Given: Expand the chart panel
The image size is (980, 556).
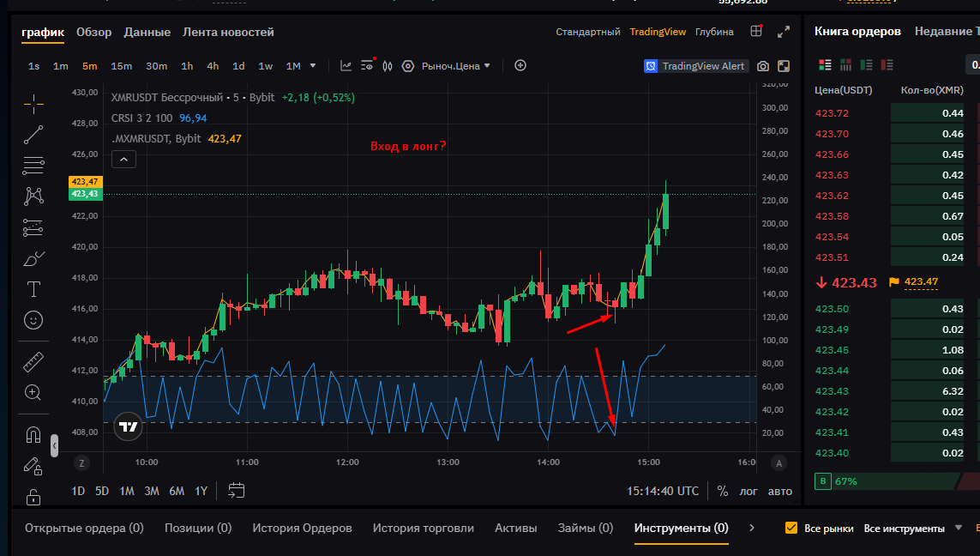Looking at the screenshot, I should pyautogui.click(x=783, y=31).
